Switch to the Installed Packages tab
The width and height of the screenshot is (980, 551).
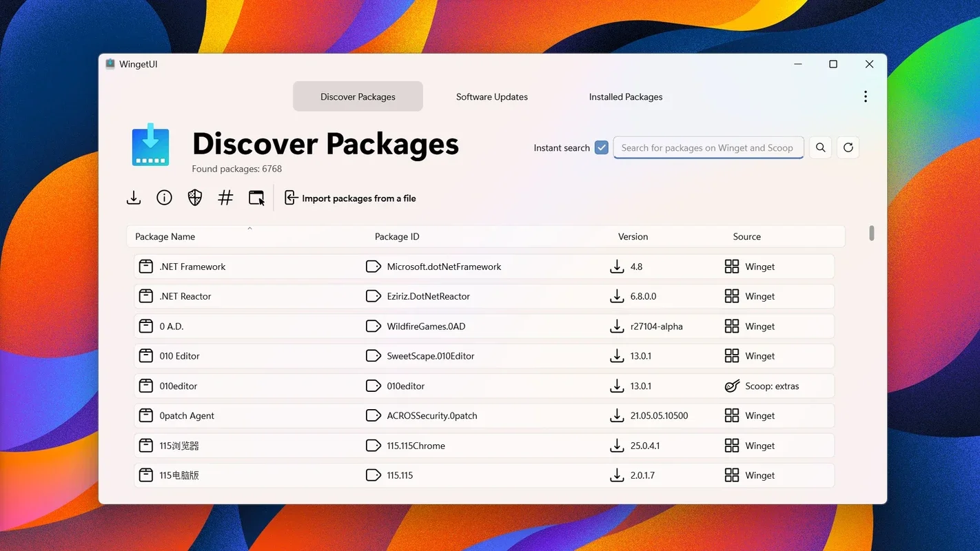pyautogui.click(x=626, y=96)
